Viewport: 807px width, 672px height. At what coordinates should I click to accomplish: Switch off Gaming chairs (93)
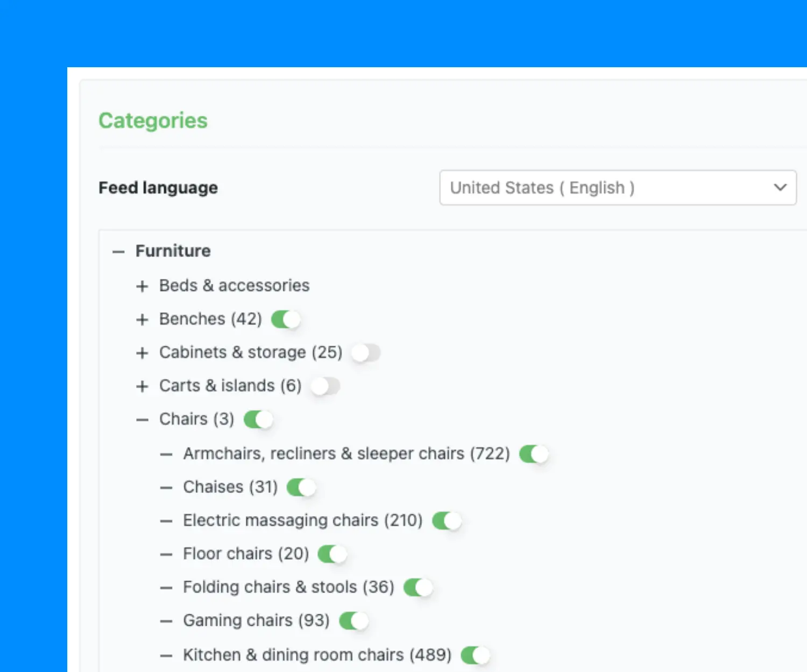click(353, 621)
